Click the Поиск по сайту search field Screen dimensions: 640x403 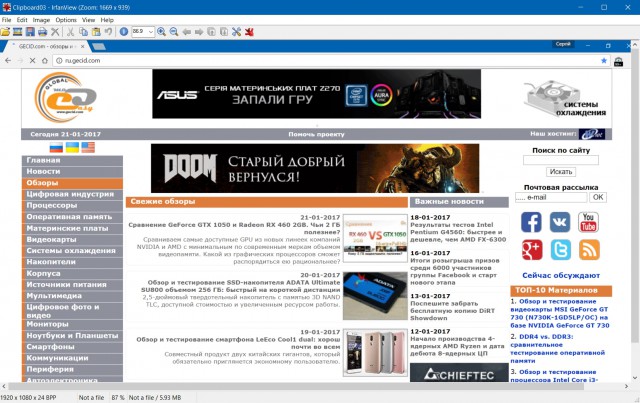pyautogui.click(x=561, y=160)
